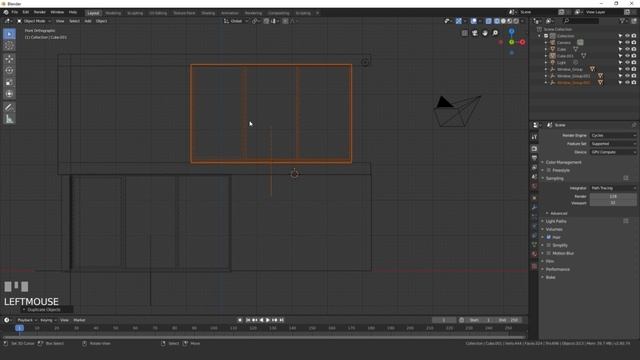The image size is (640, 360).
Task: Click the zoom view magnifier icon
Action: pos(495,33)
